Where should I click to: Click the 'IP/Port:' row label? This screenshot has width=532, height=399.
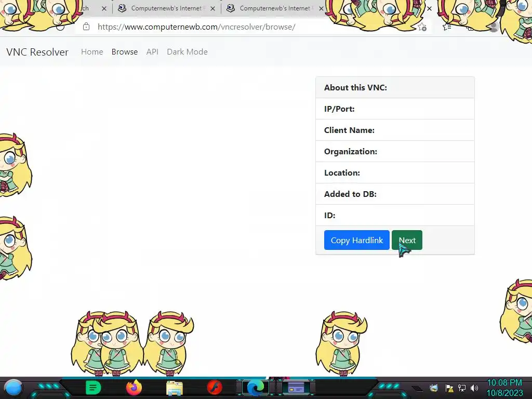(x=339, y=109)
